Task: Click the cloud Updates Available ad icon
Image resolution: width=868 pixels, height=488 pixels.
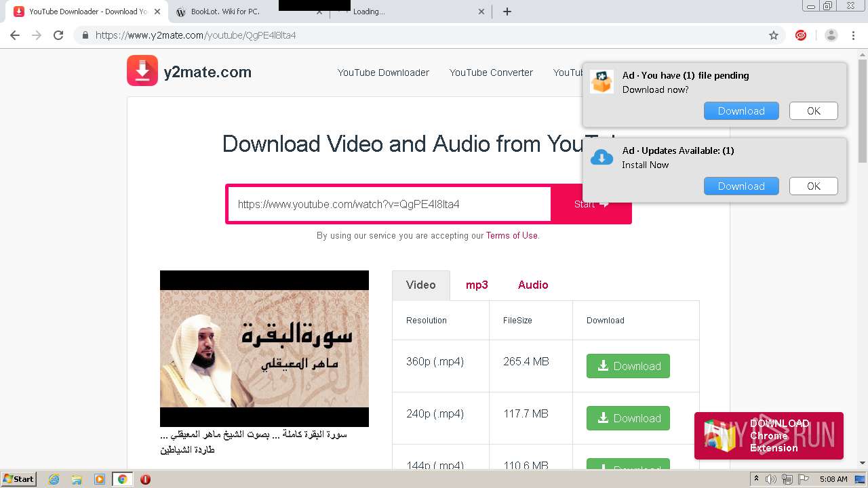Action: 601,158
